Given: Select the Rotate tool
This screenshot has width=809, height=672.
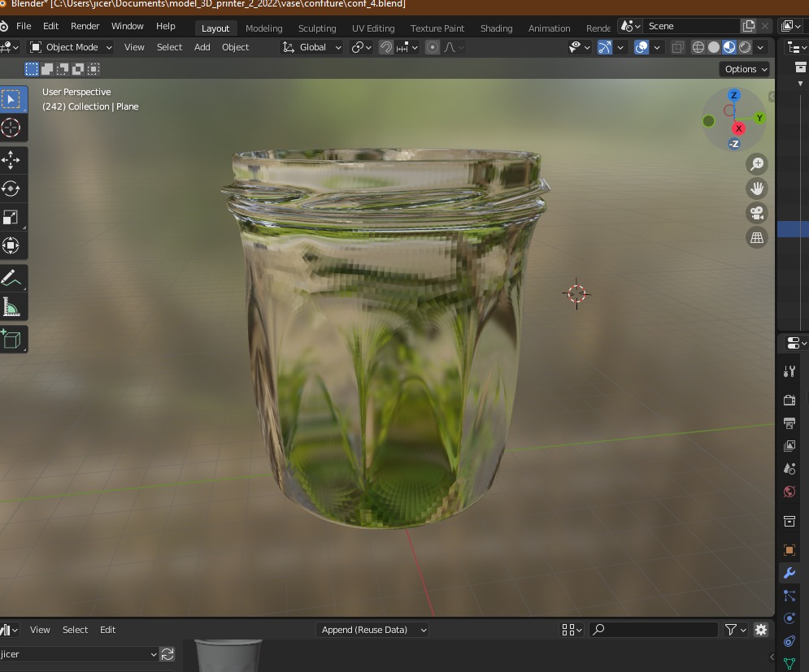Looking at the screenshot, I should pyautogui.click(x=11, y=189).
